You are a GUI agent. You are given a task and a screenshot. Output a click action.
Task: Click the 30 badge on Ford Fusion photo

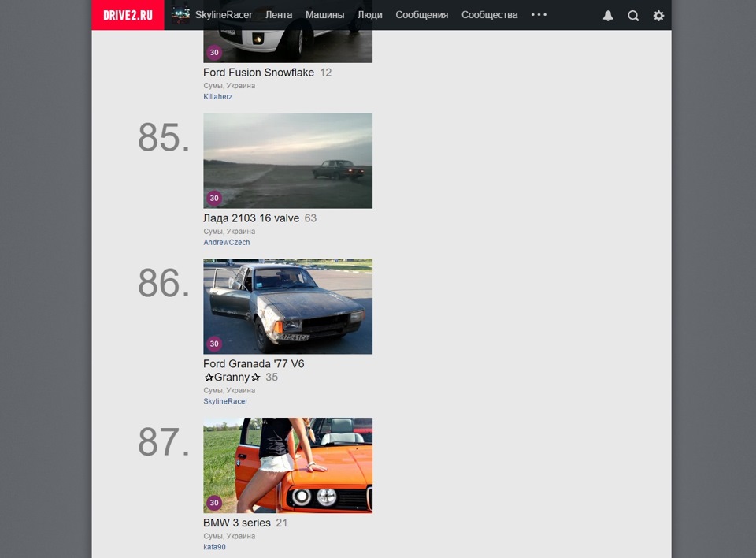pyautogui.click(x=214, y=52)
